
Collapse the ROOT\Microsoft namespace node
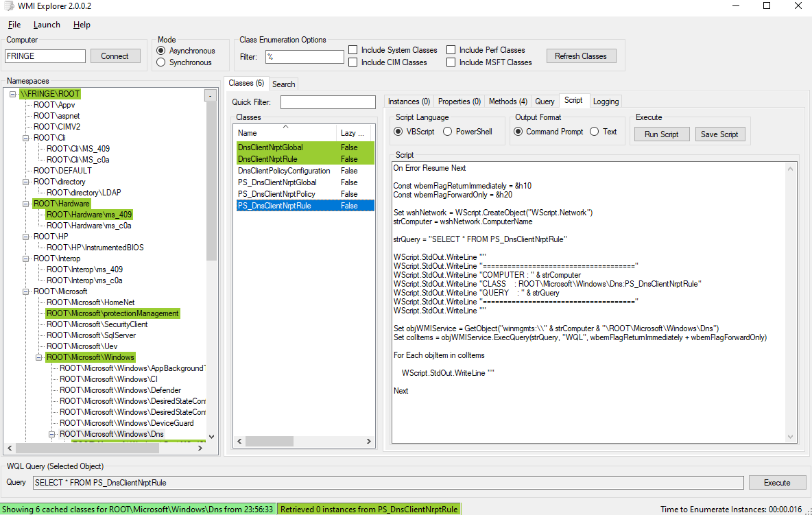pos(26,292)
